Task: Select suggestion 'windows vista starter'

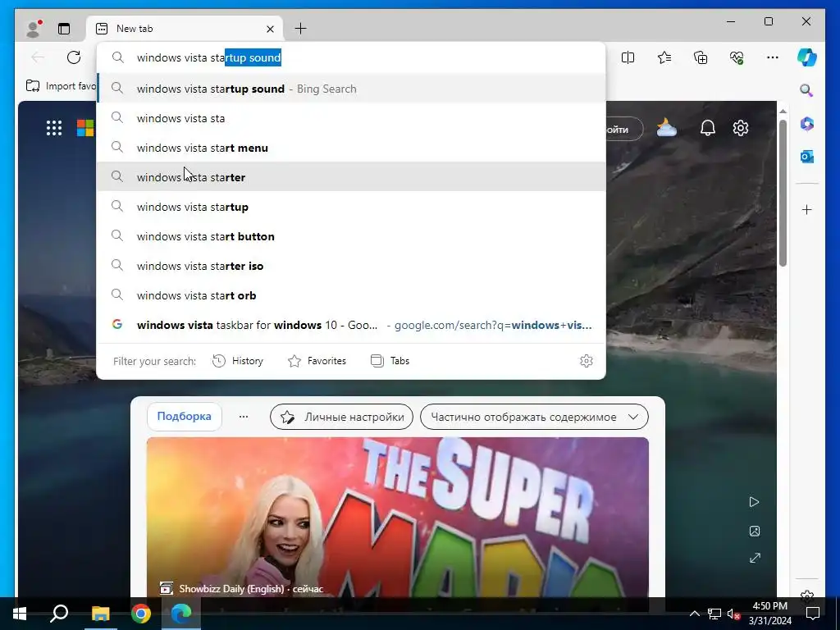Action: coord(351,177)
